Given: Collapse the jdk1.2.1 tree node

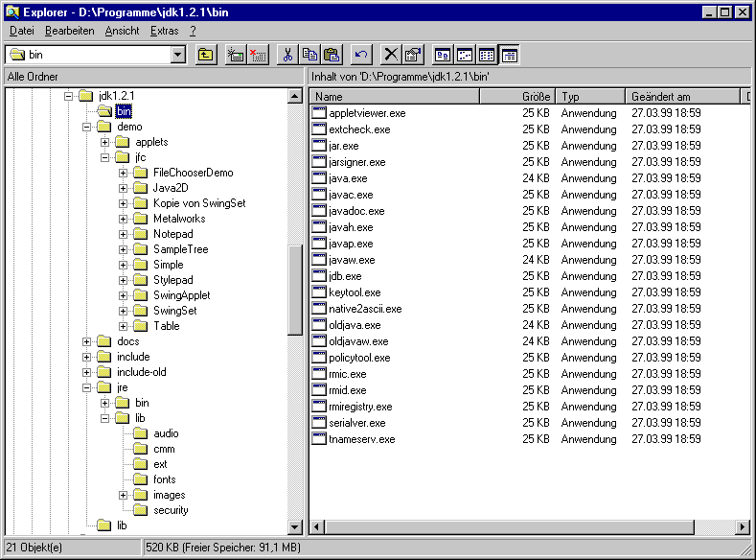Looking at the screenshot, I should coord(68,96).
